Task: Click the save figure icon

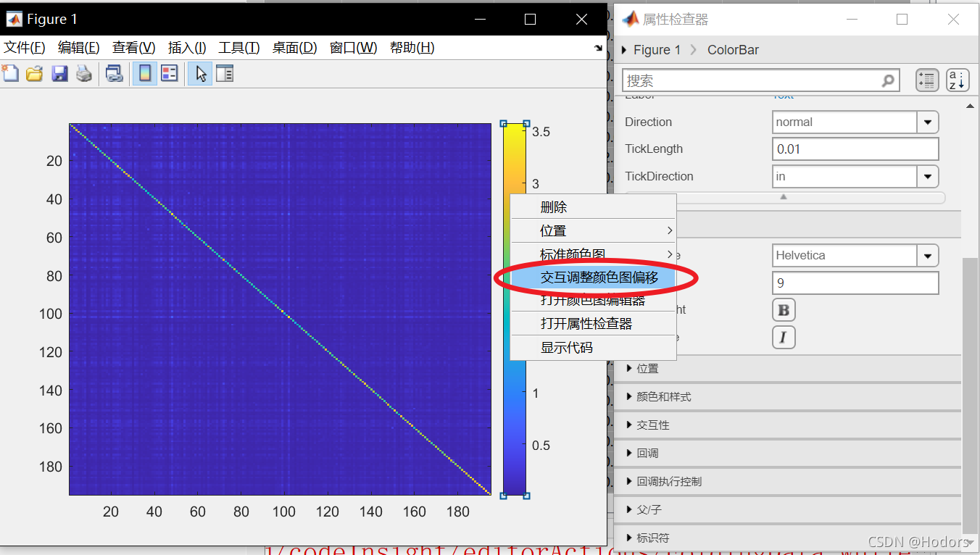Action: [59, 72]
